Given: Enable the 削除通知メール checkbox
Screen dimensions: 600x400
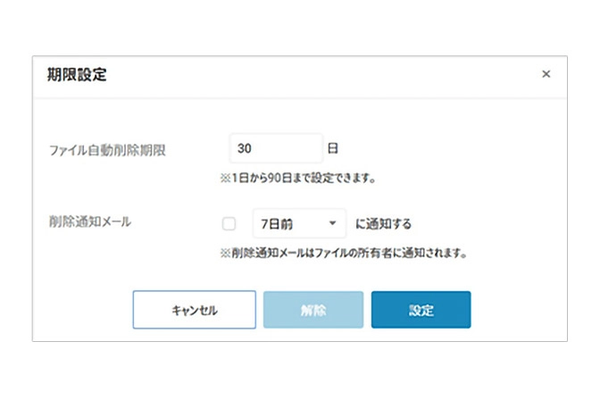Looking at the screenshot, I should click(229, 223).
